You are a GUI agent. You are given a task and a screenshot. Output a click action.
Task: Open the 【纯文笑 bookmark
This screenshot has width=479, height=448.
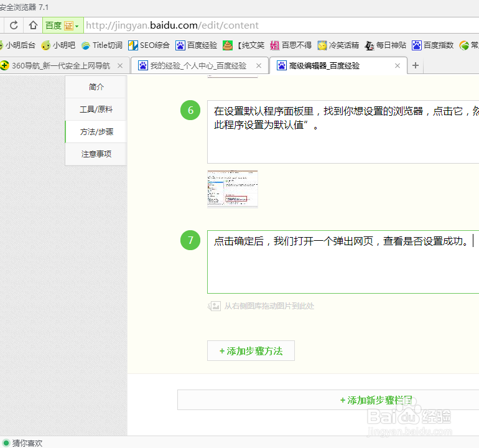(x=243, y=45)
